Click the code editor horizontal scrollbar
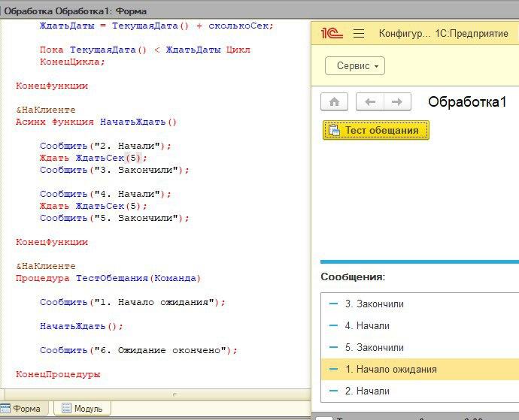The height and width of the screenshot is (420, 519). click(x=157, y=394)
